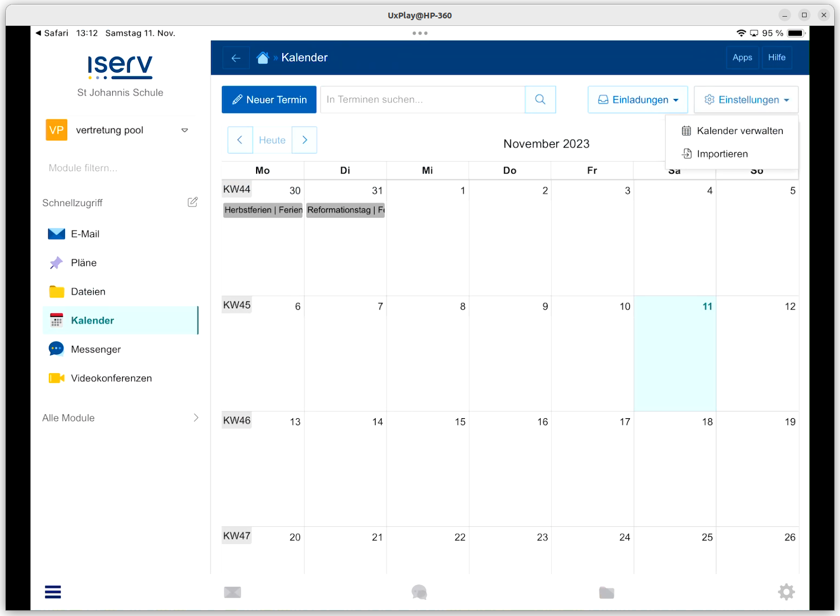840x616 pixels.
Task: Click the search magnifier icon
Action: point(540,99)
